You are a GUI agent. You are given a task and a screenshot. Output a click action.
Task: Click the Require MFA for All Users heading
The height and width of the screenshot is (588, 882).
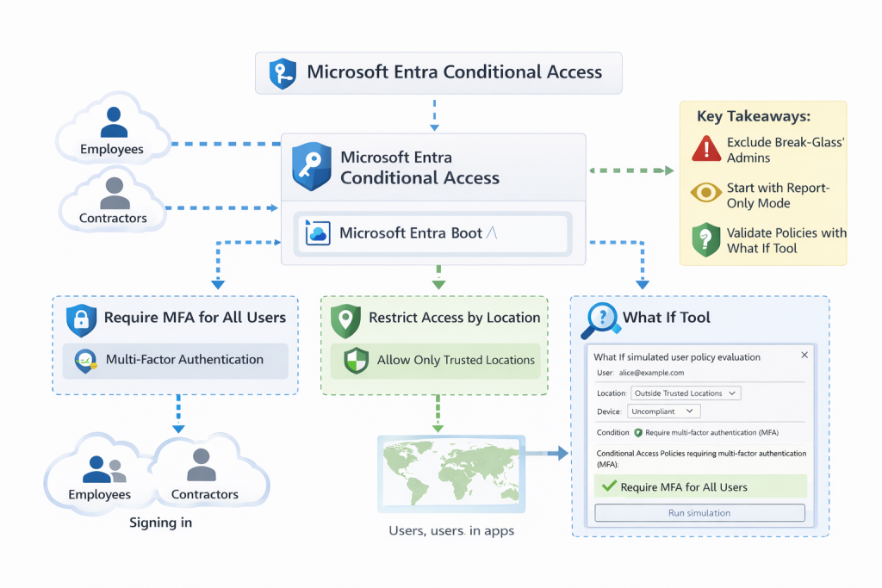[196, 318]
